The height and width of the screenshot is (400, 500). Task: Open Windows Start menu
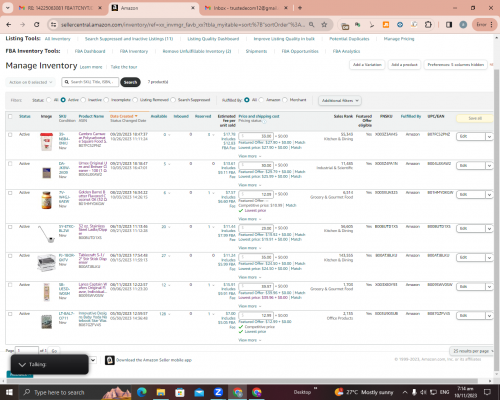click(9, 392)
